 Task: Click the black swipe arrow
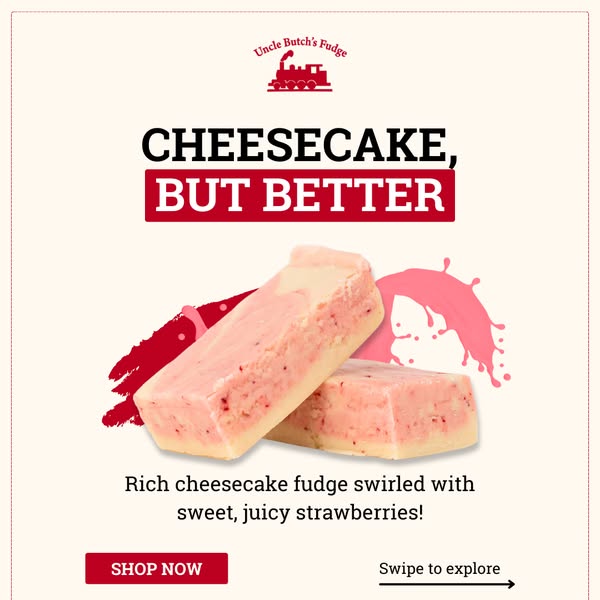pyautogui.click(x=447, y=584)
